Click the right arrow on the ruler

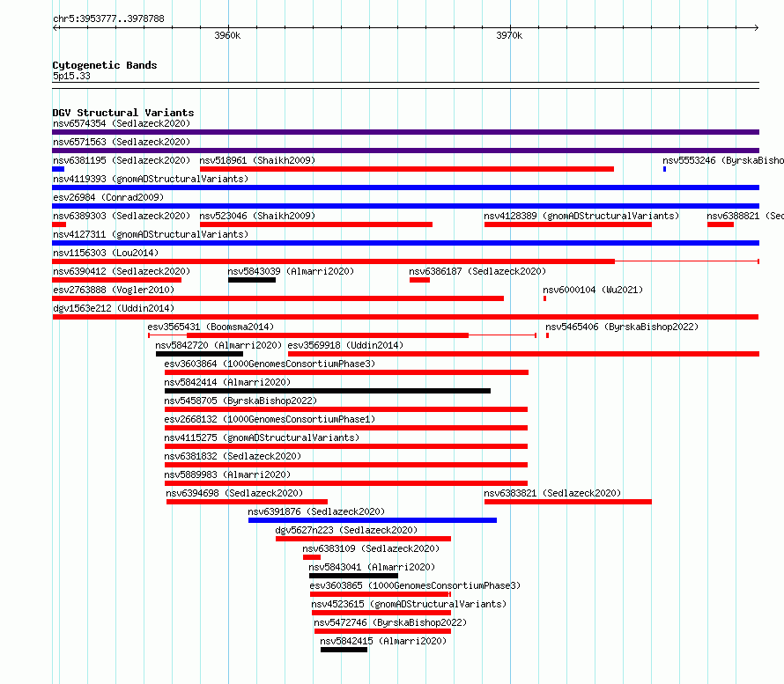(756, 27)
